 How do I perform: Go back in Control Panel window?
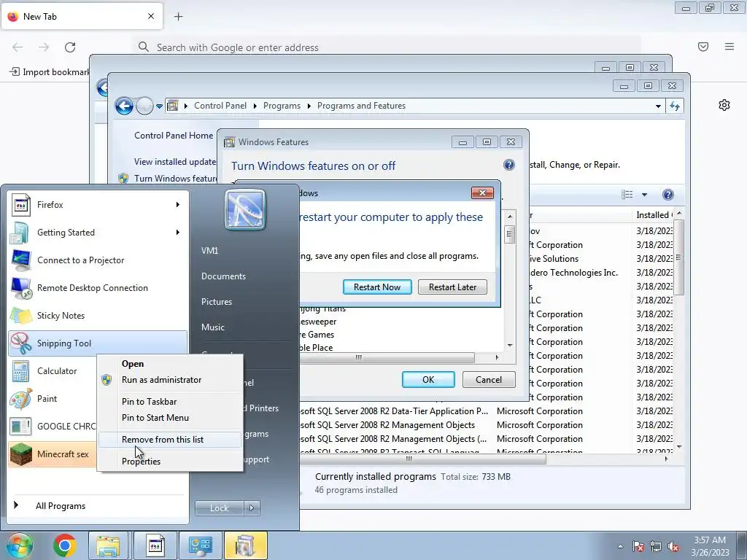[124, 106]
